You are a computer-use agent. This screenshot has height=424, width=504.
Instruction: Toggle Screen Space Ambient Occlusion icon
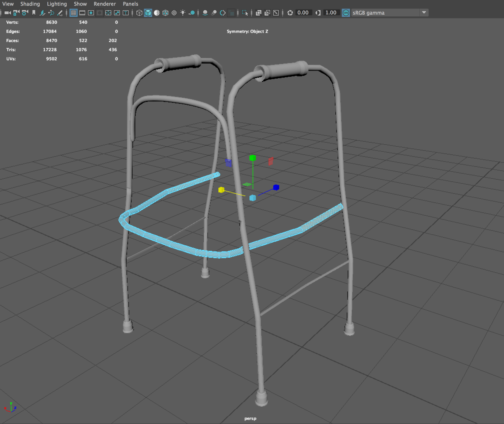(x=205, y=13)
